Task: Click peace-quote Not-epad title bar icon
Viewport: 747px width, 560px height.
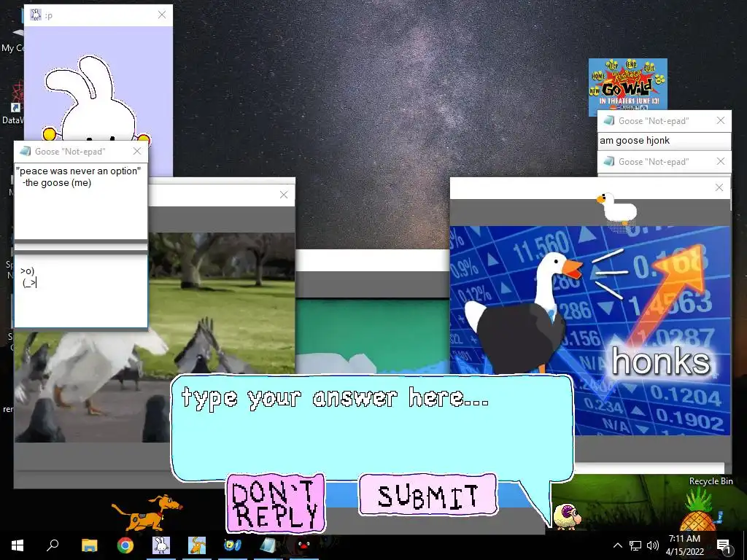Action: 25,151
